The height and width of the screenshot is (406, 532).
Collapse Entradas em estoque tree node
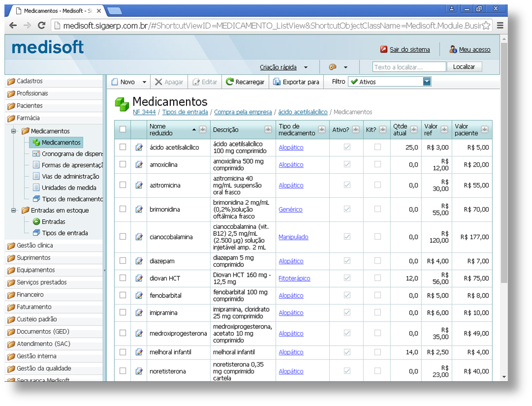pos(14,210)
